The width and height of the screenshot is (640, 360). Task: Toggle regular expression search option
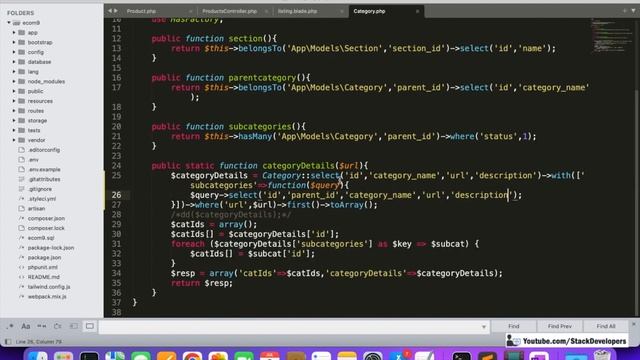10,326
